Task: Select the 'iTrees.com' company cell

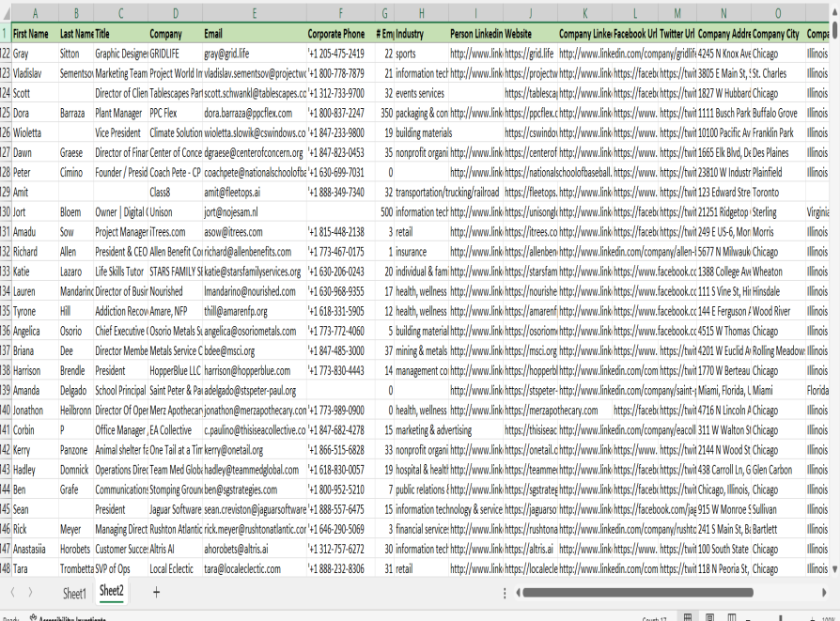Action: tap(175, 232)
